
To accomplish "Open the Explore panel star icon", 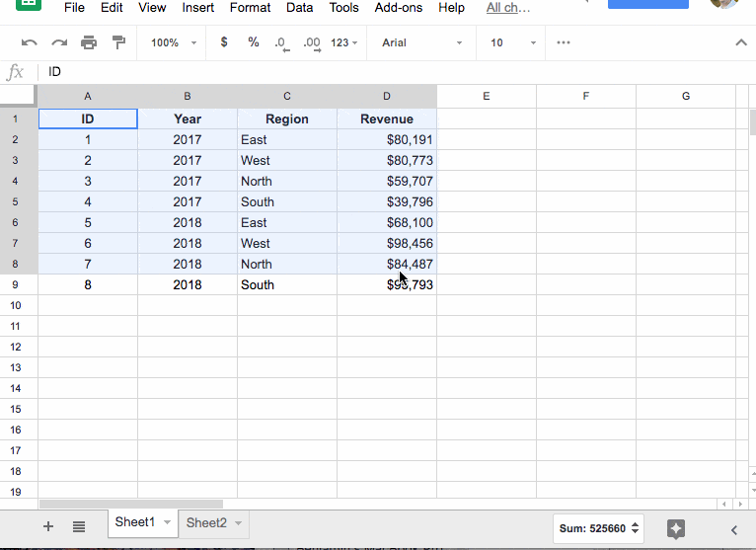I will tap(676, 528).
